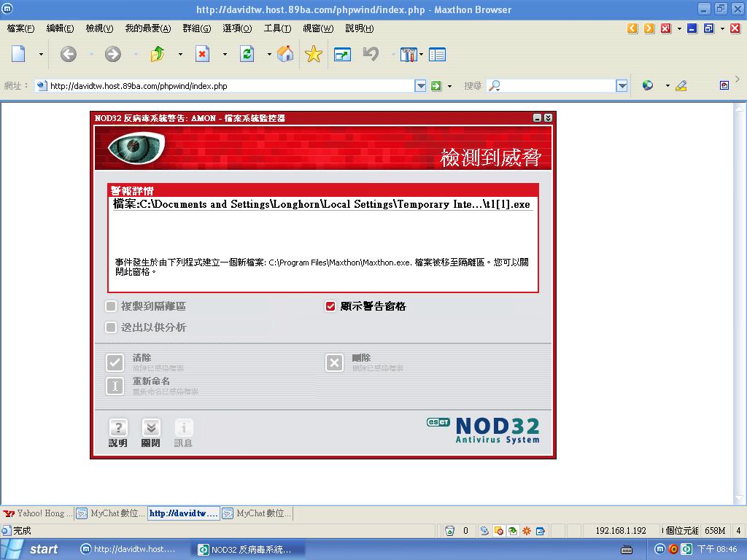Open the 檢視(V) menu
747x560 pixels.
point(99,28)
